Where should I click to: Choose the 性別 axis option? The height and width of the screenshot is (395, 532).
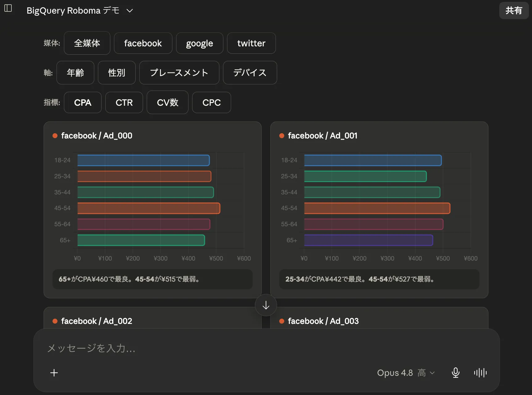117,73
